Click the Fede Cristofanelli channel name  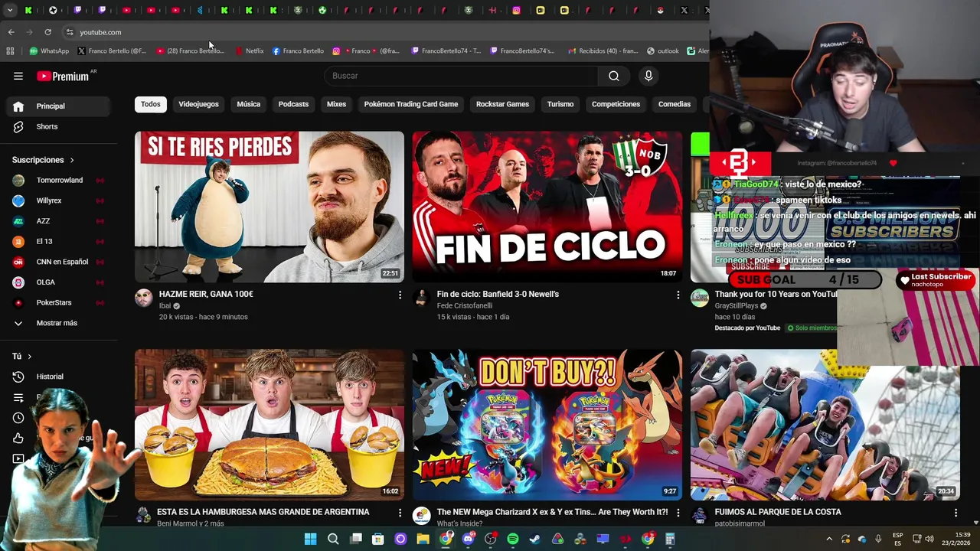(465, 305)
